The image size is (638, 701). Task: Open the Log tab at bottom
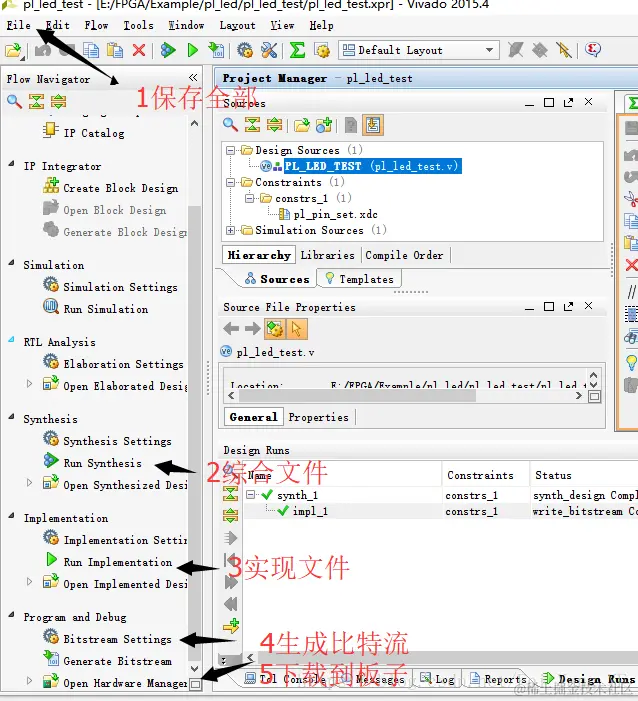[x=437, y=680]
